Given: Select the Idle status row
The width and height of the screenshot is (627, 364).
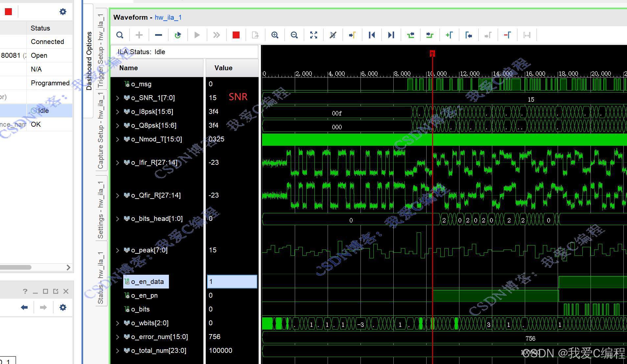Looking at the screenshot, I should (36, 111).
